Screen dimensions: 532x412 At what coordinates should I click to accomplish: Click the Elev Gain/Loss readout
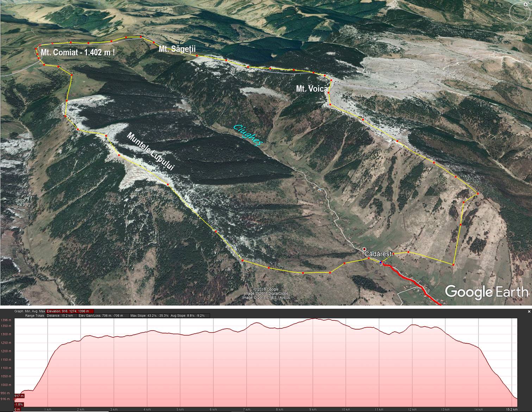pyautogui.click(x=101, y=315)
